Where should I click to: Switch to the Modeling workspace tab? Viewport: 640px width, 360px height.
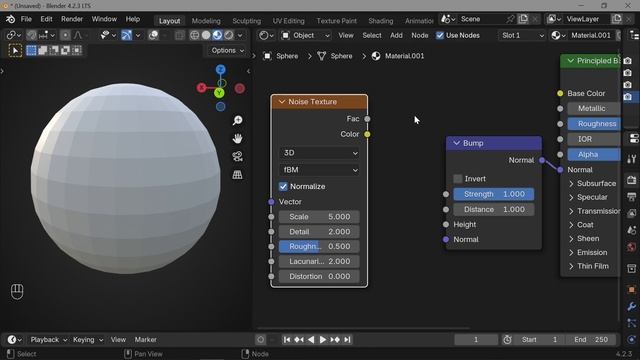206,21
